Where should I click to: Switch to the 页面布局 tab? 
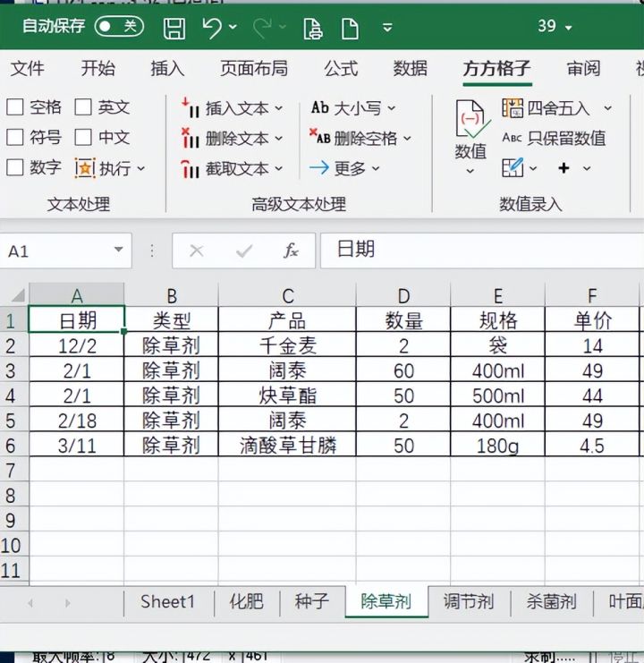(x=254, y=68)
